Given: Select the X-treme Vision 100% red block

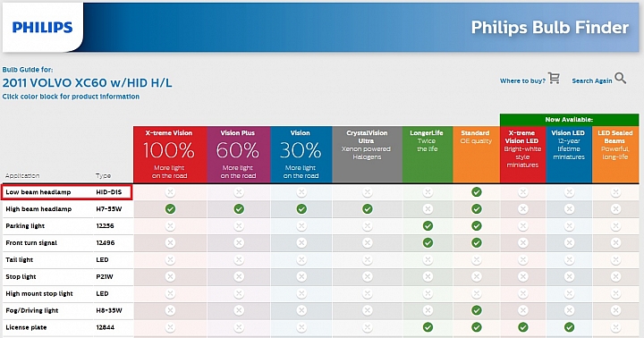Looking at the screenshot, I should pyautogui.click(x=170, y=155).
